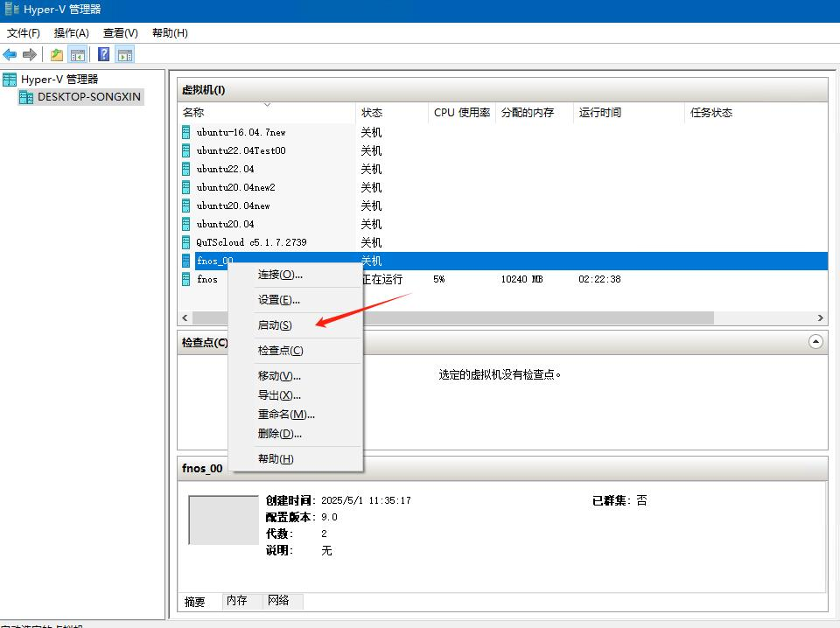Viewport: 840px width, 628px height.
Task: Click the Back arrow toolbar icon
Action: click(10, 54)
